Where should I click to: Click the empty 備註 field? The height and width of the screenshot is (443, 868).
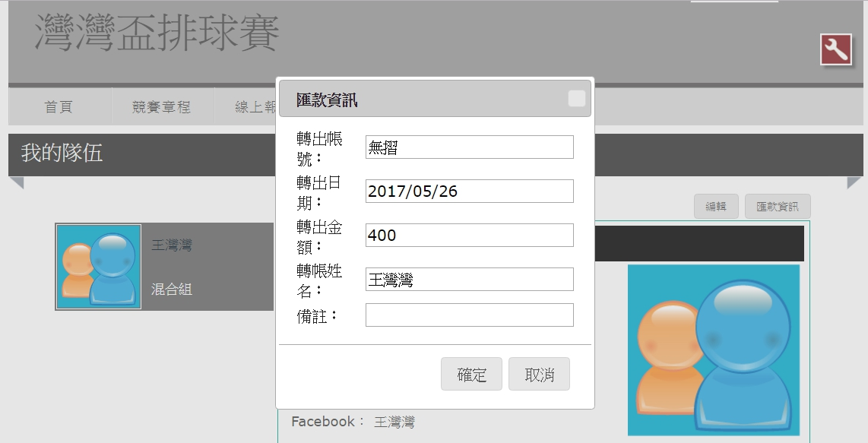tap(470, 315)
